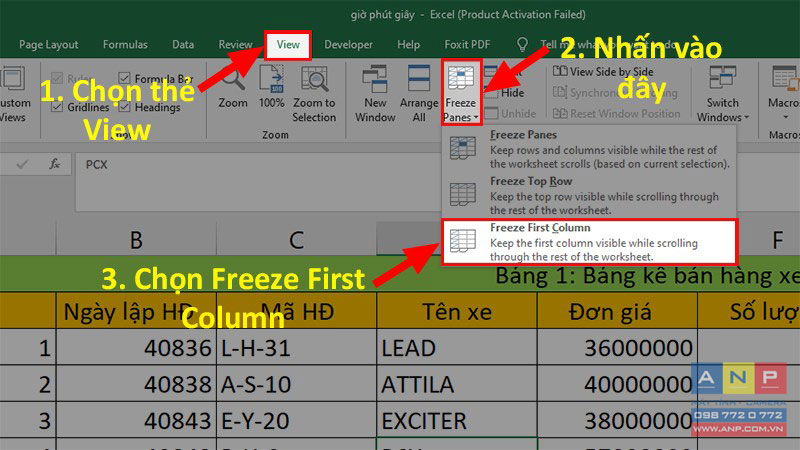
Task: Switch to Formulas tab
Action: pos(125,45)
